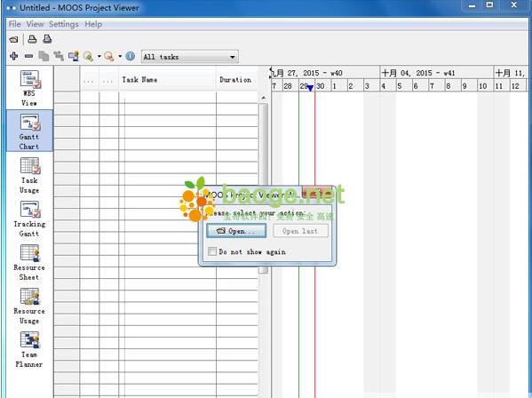532x398 pixels.
Task: Open the zoom in dropdown arrow
Action: pos(99,56)
